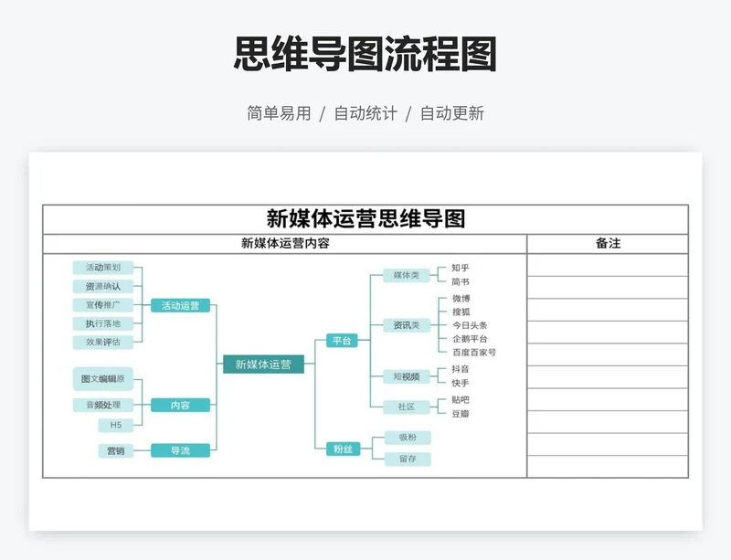Select the 社区 platform node
Image resolution: width=731 pixels, height=560 pixels.
pos(407,407)
